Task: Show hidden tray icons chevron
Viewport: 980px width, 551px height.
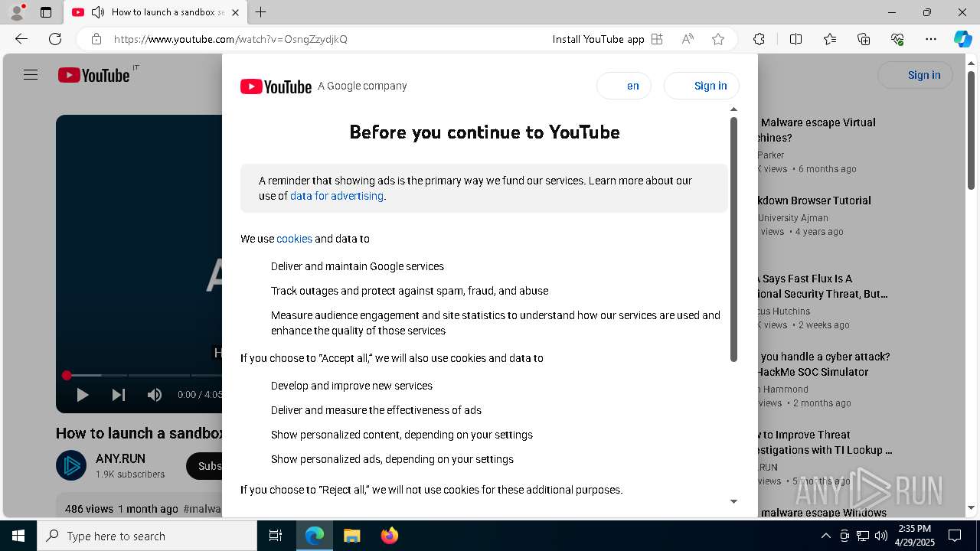Action: (x=825, y=536)
